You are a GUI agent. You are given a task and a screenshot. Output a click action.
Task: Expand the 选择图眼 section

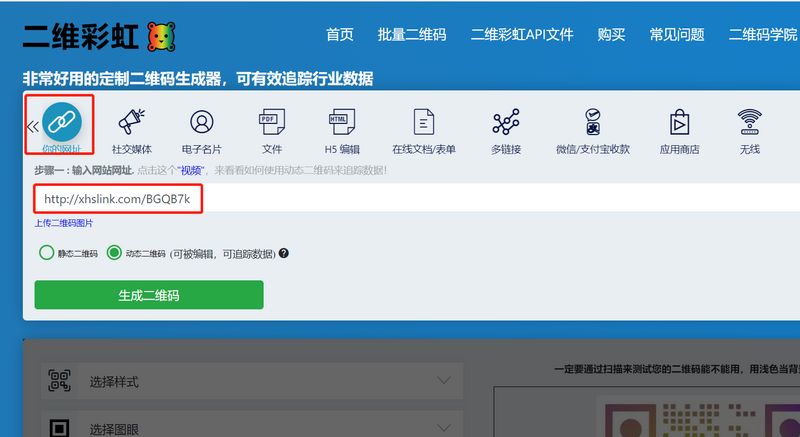pyautogui.click(x=252, y=424)
